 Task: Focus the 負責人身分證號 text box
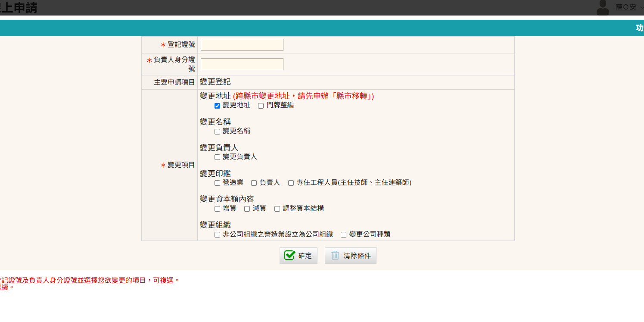242,64
